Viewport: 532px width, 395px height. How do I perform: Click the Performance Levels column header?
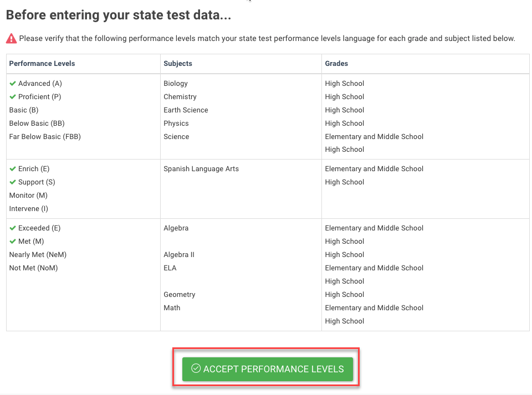point(42,64)
